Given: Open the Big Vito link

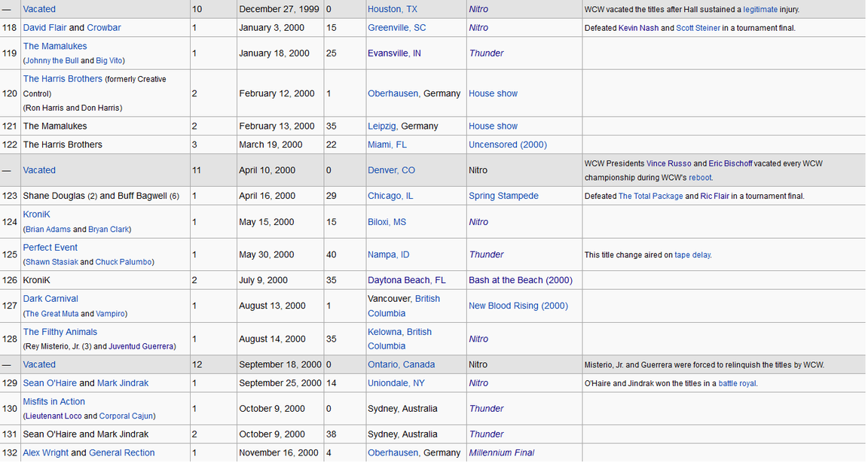Looking at the screenshot, I should click(x=109, y=61).
